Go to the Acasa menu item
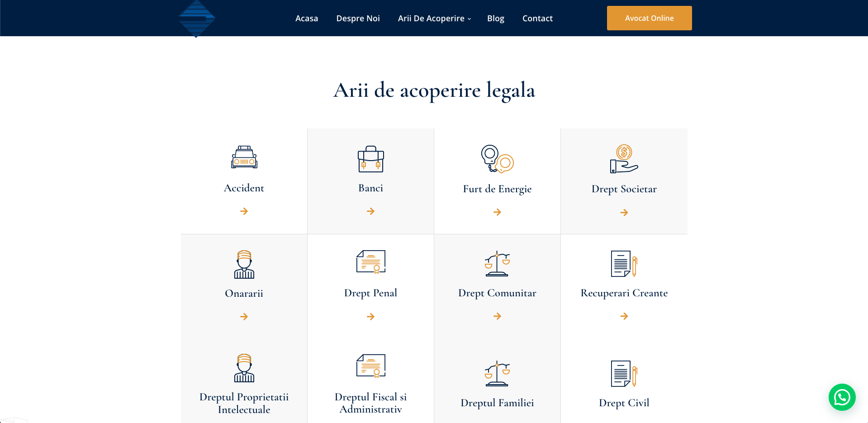 tap(307, 18)
